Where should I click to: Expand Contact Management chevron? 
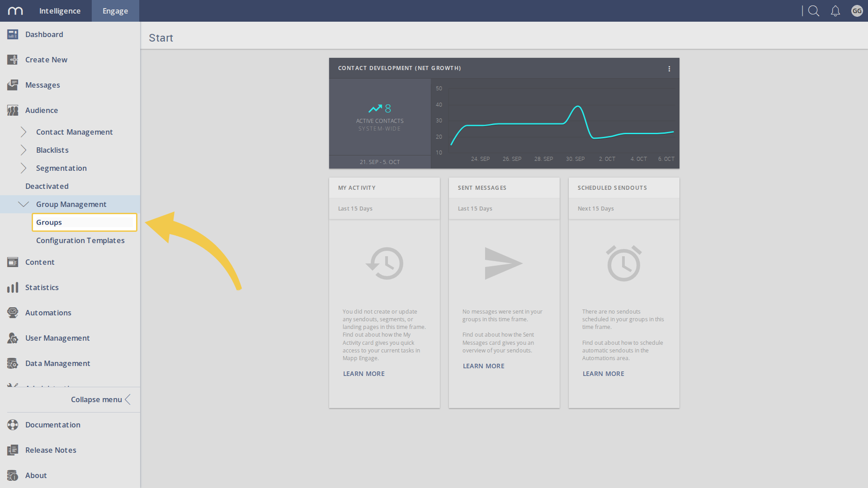[24, 132]
